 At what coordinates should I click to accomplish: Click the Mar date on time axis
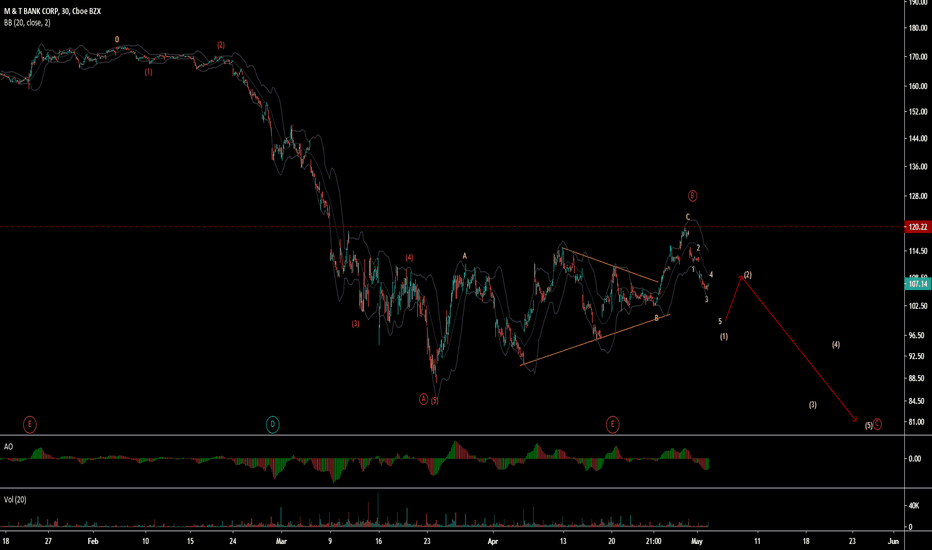281,542
